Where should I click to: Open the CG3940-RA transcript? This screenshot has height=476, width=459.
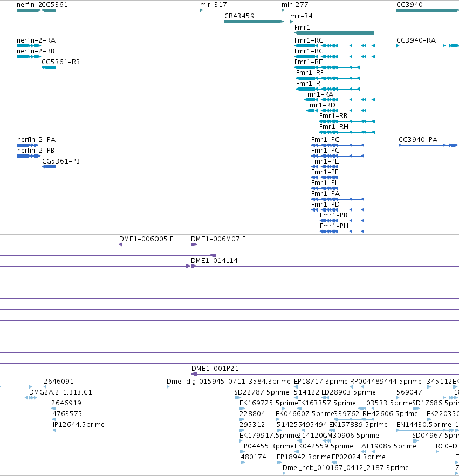(428, 46)
